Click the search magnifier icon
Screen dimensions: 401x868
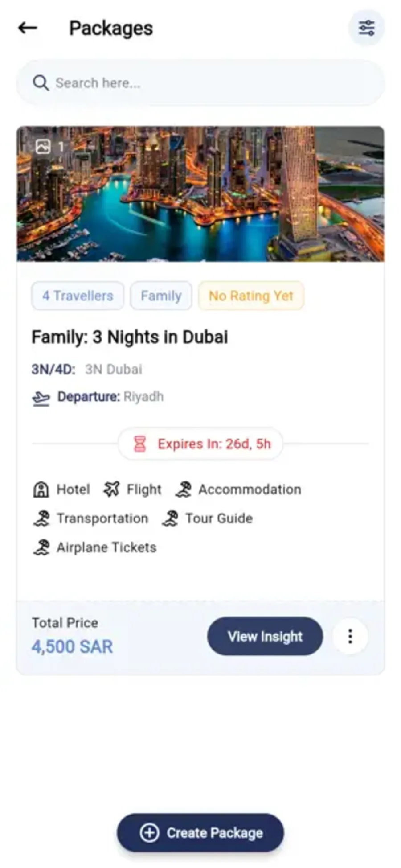point(41,83)
